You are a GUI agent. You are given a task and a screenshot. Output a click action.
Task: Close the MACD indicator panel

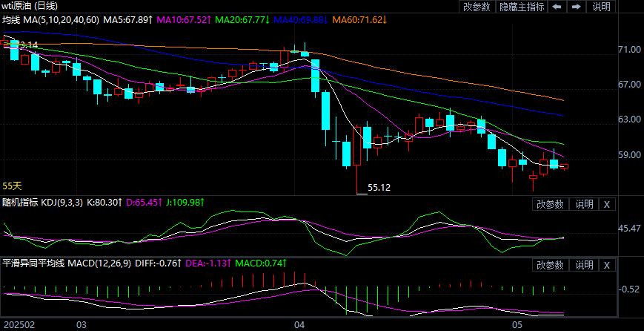point(606,265)
